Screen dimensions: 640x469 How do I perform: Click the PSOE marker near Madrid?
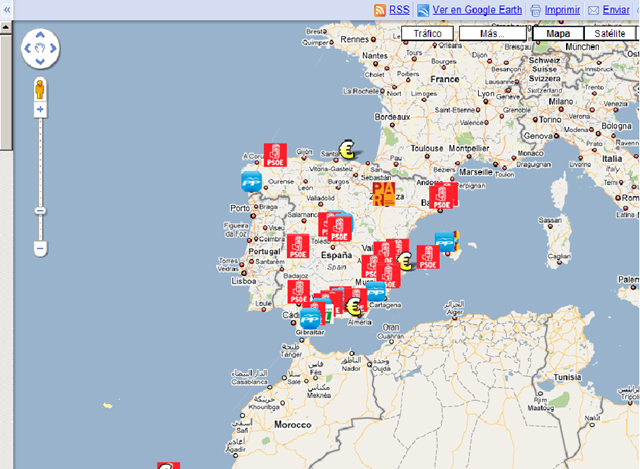pos(340,229)
